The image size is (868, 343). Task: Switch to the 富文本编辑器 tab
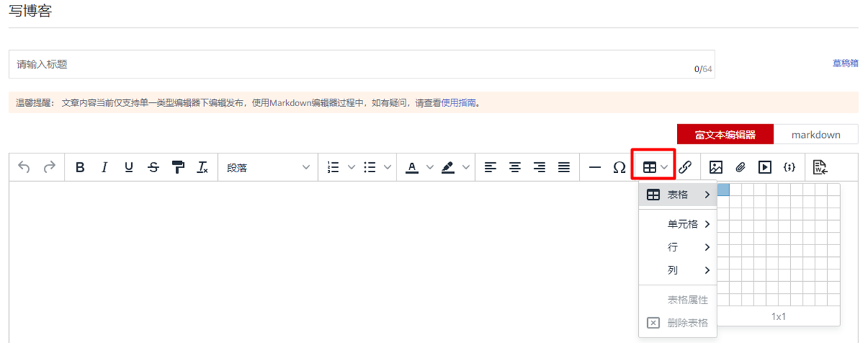click(x=724, y=135)
